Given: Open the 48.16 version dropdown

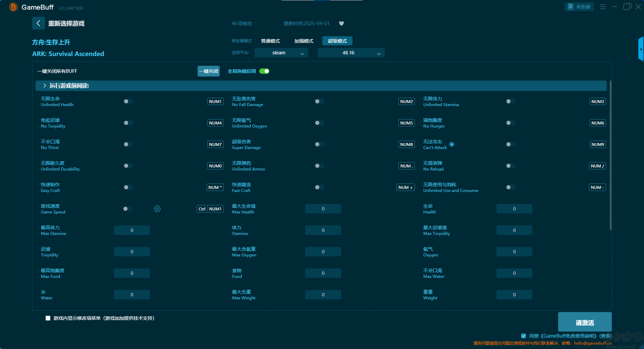Looking at the screenshot, I should pyautogui.click(x=351, y=53).
